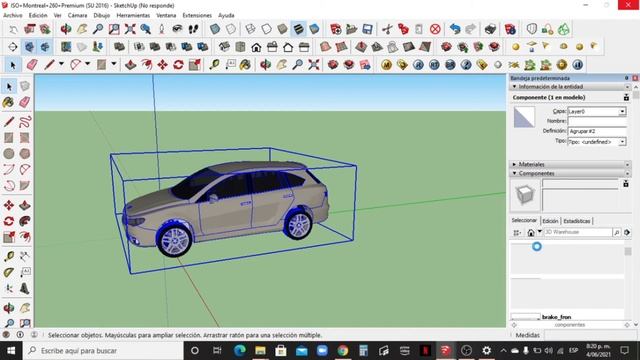The image size is (640, 360).
Task: Select the Freehand tool in left toolbar
Action: pos(25,121)
